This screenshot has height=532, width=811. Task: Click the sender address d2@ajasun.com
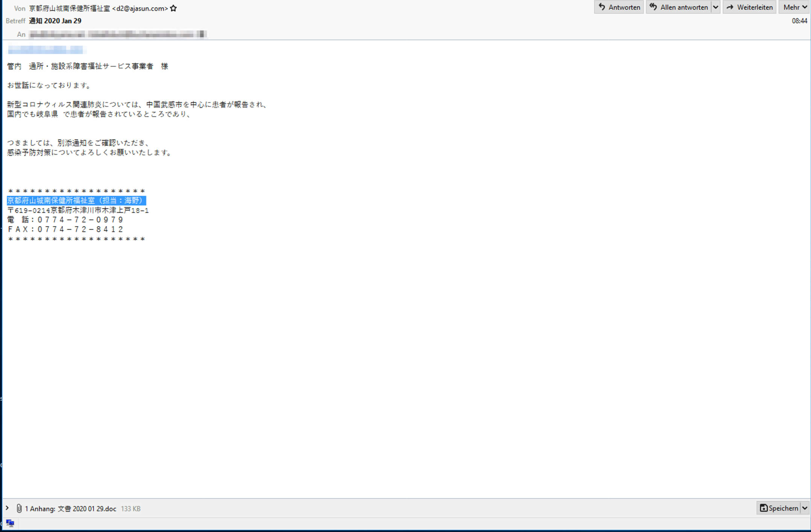[x=140, y=8]
